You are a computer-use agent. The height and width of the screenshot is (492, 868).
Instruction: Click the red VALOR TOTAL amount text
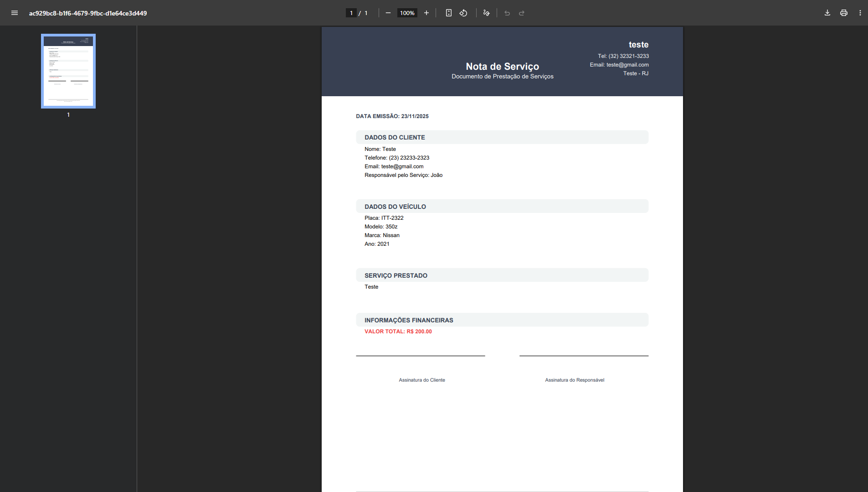(398, 331)
